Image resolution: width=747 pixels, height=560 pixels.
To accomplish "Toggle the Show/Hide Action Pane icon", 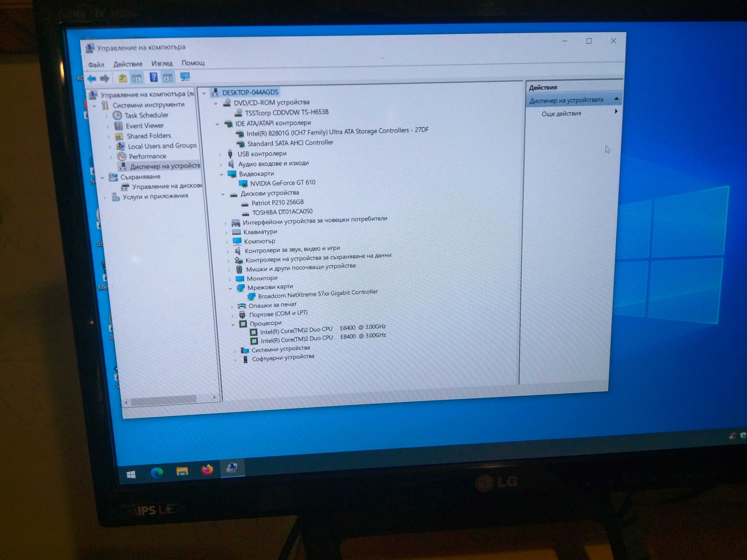I will tap(168, 78).
